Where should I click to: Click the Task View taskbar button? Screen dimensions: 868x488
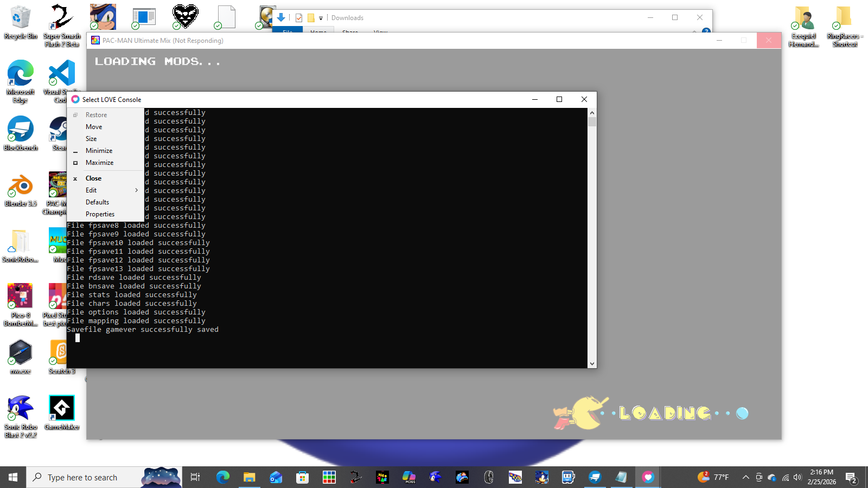click(x=195, y=477)
